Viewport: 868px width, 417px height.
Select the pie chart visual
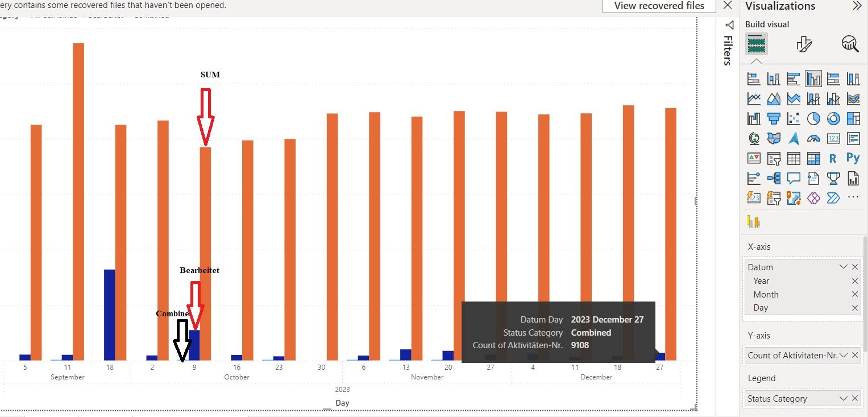tap(813, 118)
